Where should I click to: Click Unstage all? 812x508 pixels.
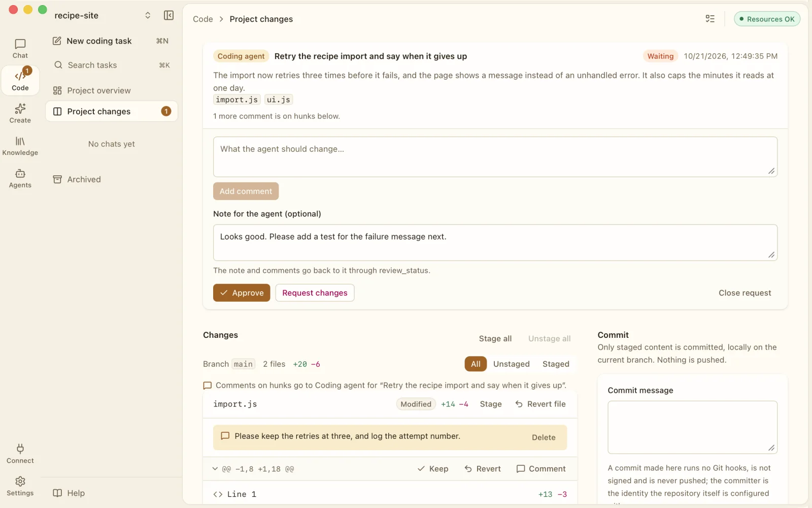coord(550,338)
